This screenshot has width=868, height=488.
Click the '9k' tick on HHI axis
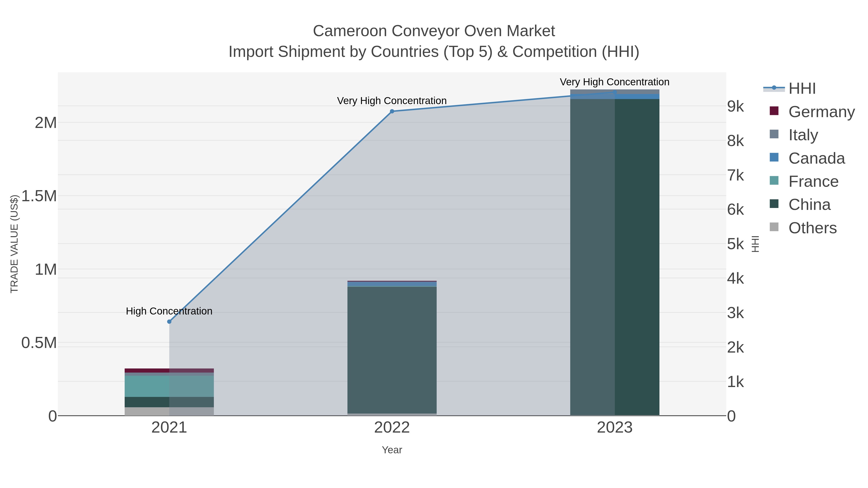(736, 107)
